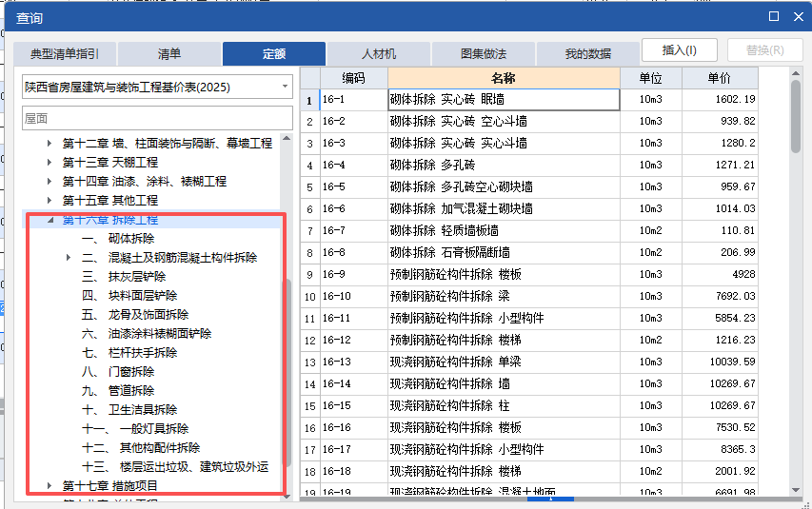Select 五、龙骨及饰面拆除 tree item
This screenshot has width=812, height=509.
[x=135, y=315]
